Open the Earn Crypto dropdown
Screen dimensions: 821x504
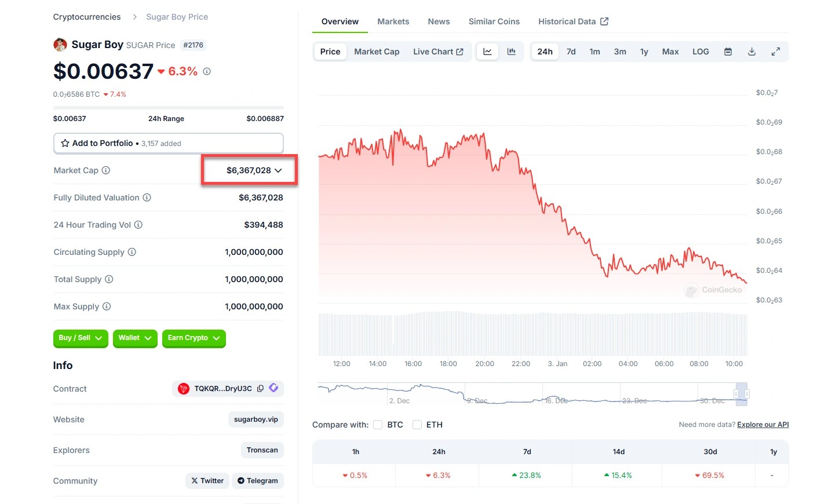(x=194, y=338)
